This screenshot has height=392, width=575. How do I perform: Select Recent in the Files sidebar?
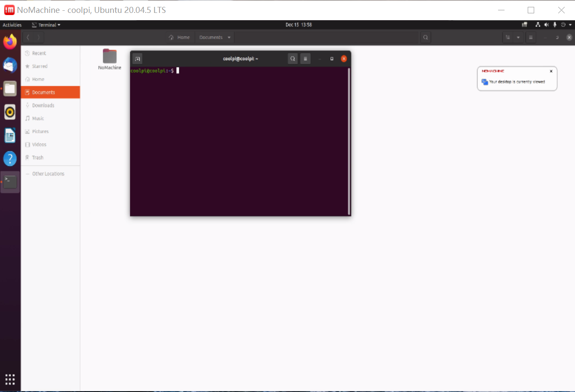click(x=50, y=53)
